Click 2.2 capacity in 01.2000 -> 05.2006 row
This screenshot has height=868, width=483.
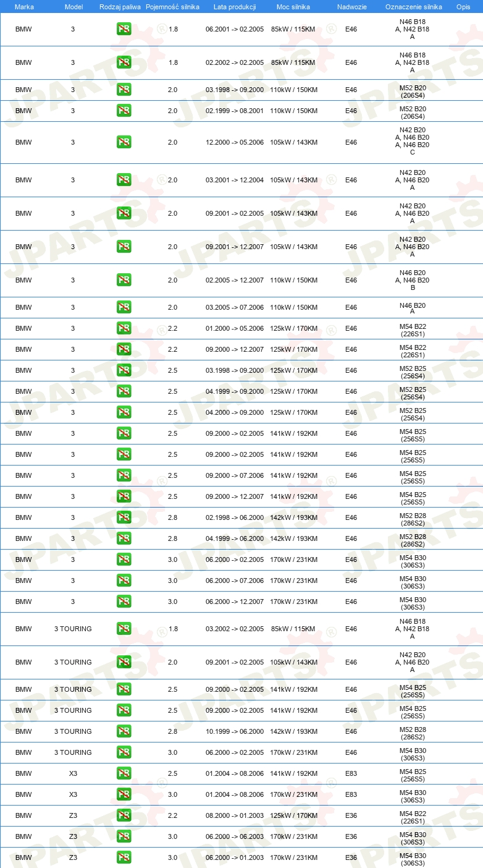pyautogui.click(x=172, y=328)
